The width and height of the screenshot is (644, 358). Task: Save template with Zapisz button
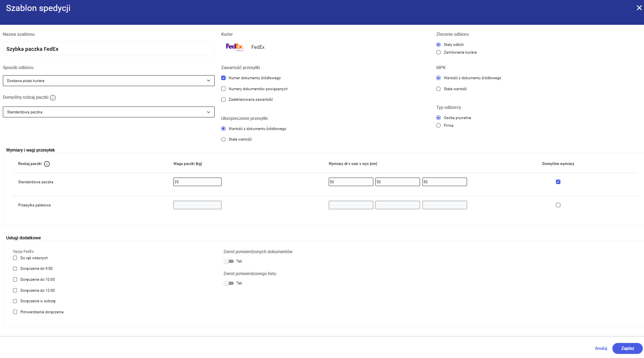[627, 349]
